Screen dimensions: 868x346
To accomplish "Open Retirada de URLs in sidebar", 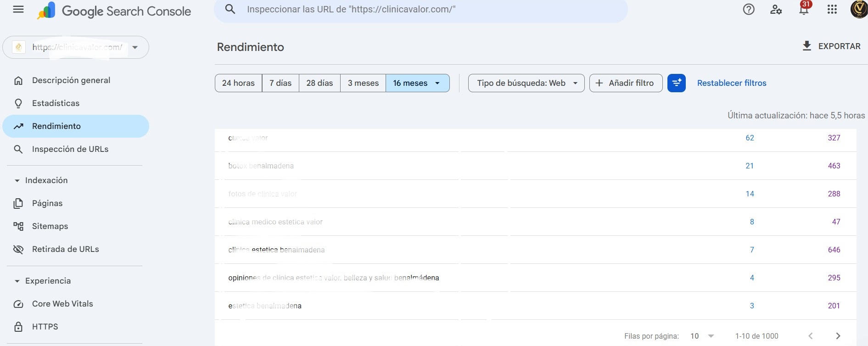I will click(x=76, y=249).
